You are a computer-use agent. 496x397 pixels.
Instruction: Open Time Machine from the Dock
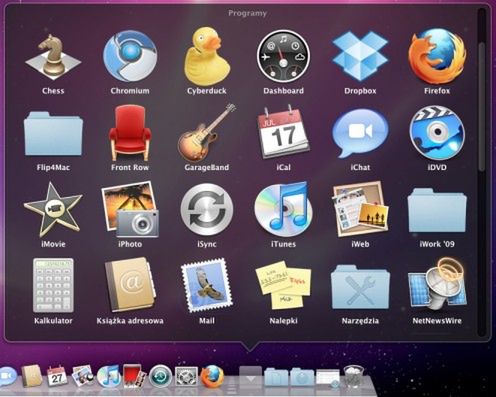pos(160,376)
